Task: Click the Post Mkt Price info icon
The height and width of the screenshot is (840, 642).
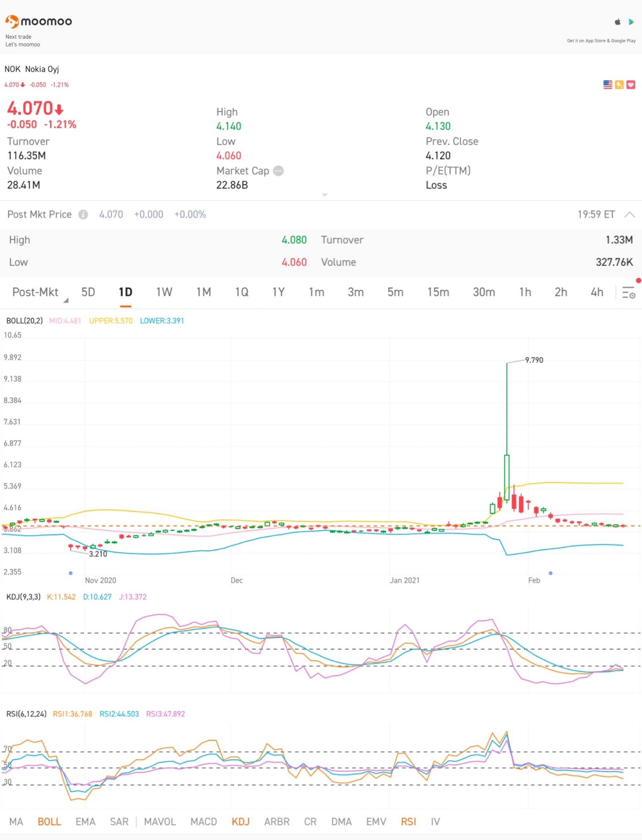Action: point(83,215)
